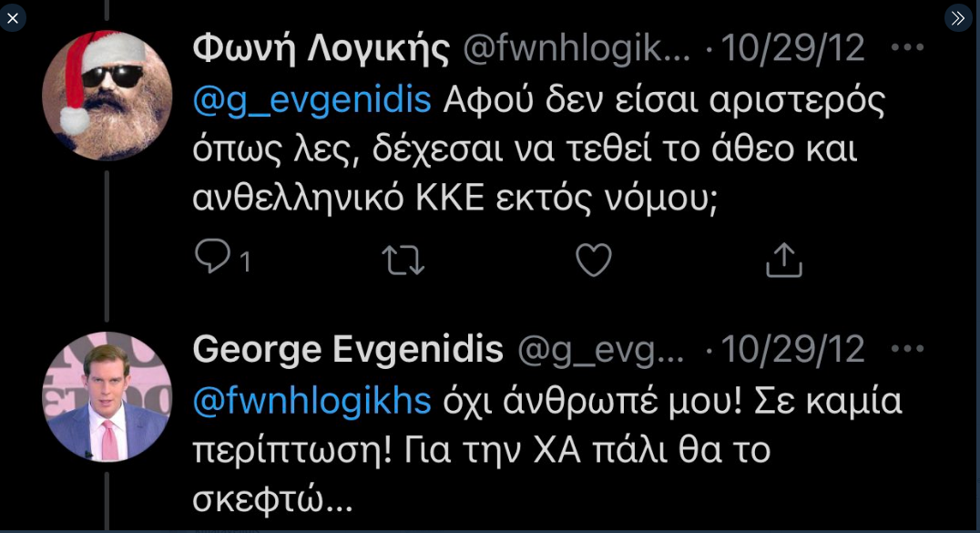Viewport: 980px width, 533px height.
Task: Like the first tweet with the heart icon
Action: pyautogui.click(x=593, y=261)
